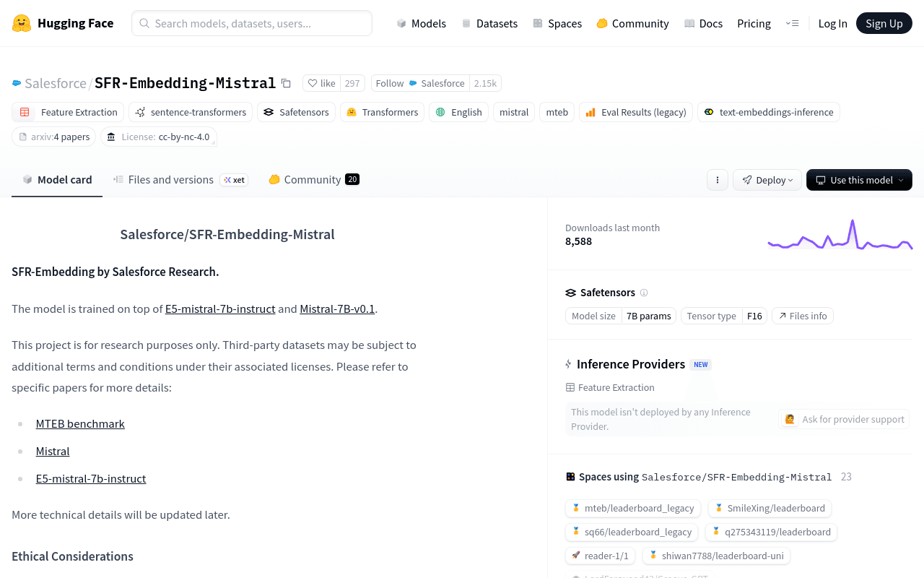Click the Inference Providers heading
This screenshot has height=578, width=924.
pos(631,364)
